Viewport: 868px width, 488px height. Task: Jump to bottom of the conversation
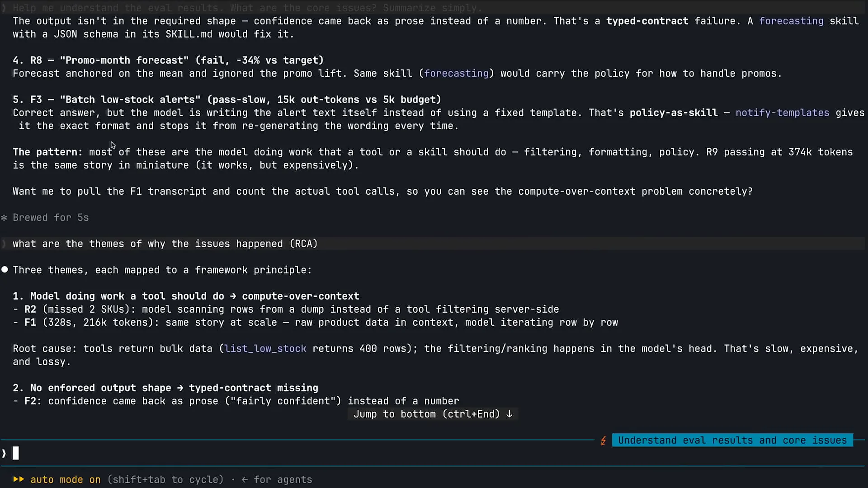433,414
